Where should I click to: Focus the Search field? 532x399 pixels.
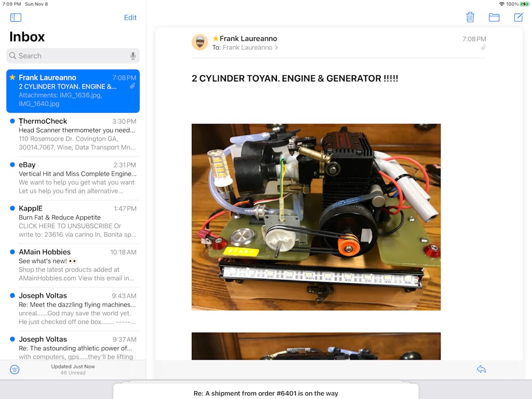(x=68, y=56)
